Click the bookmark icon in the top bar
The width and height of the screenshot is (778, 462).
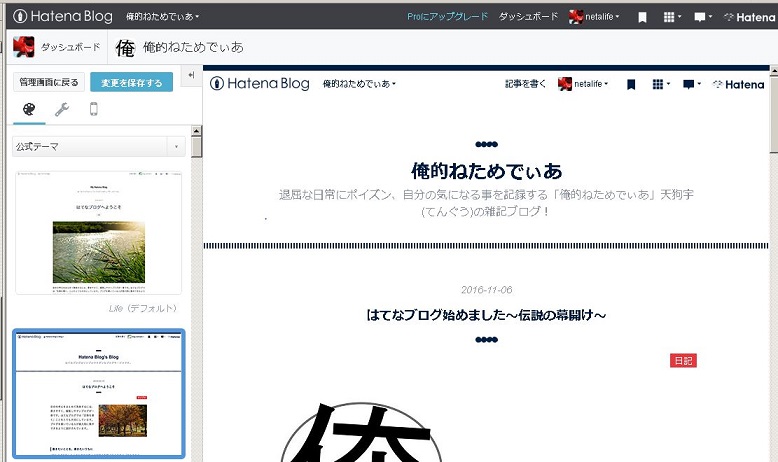[x=642, y=17]
